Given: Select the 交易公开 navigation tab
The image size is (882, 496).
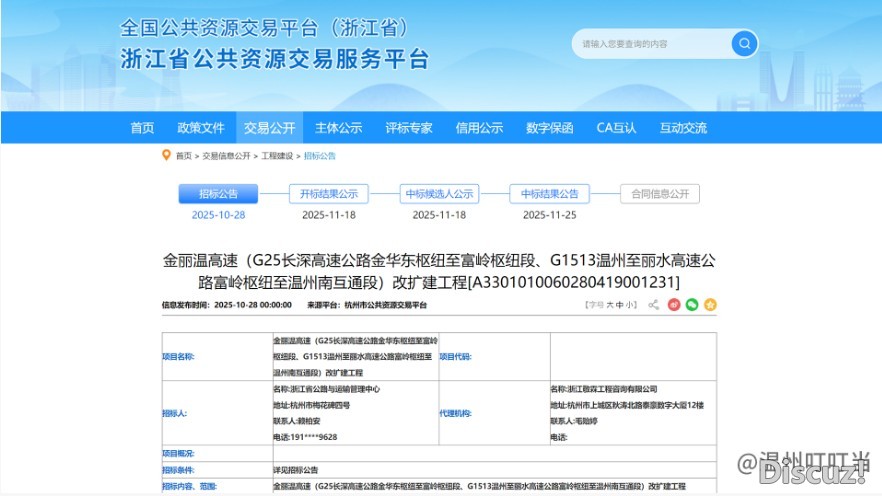Looking at the screenshot, I should pos(270,128).
